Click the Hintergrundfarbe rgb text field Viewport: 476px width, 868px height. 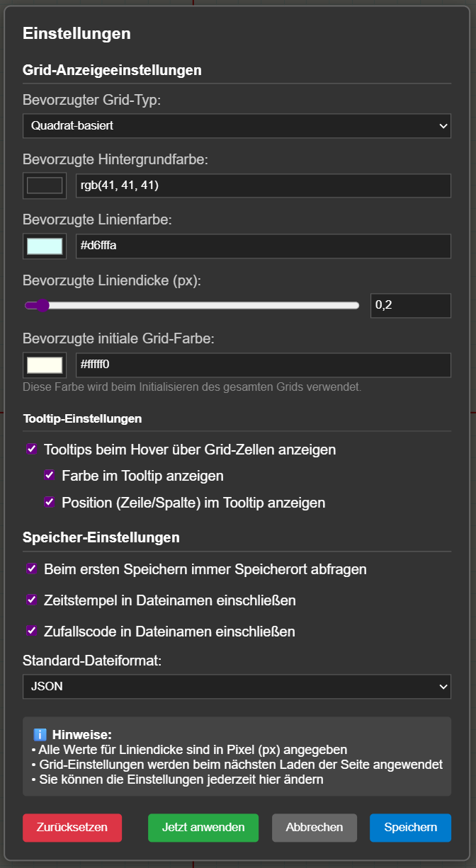[263, 185]
